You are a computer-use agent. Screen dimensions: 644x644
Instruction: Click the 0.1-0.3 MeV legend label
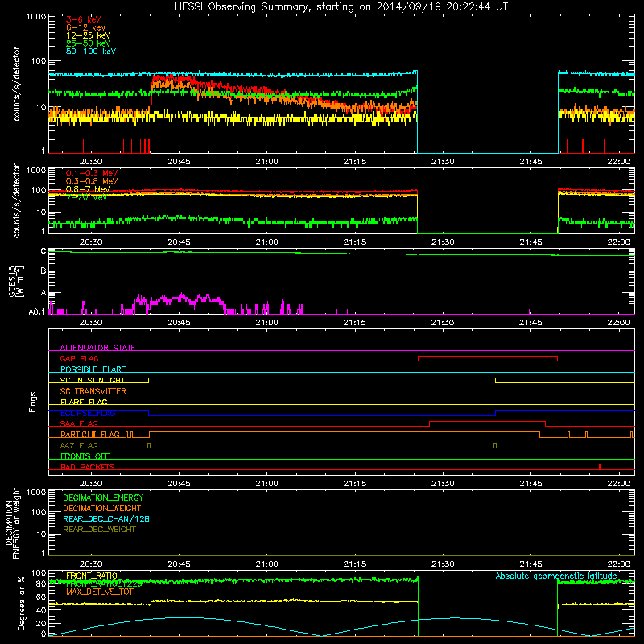click(92, 173)
